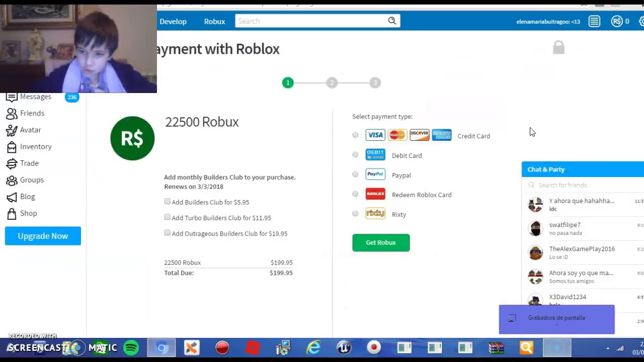Image resolution: width=644 pixels, height=362 pixels.
Task: Click the Visa card logo
Action: (x=375, y=135)
